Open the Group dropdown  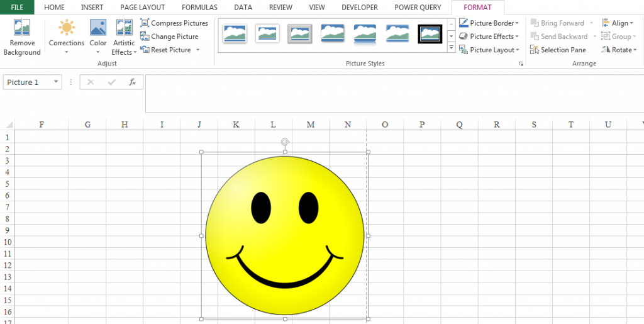tap(619, 36)
